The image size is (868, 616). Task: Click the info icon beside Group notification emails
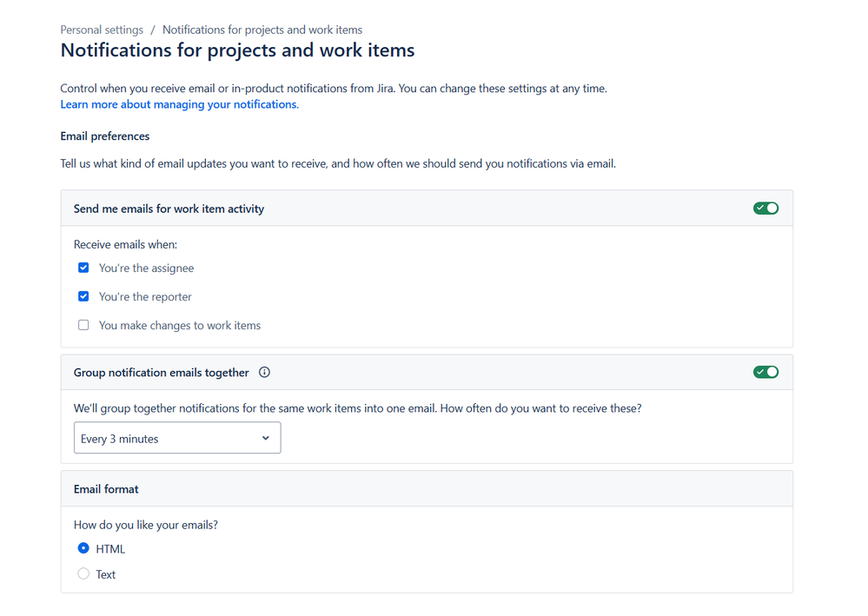265,373
